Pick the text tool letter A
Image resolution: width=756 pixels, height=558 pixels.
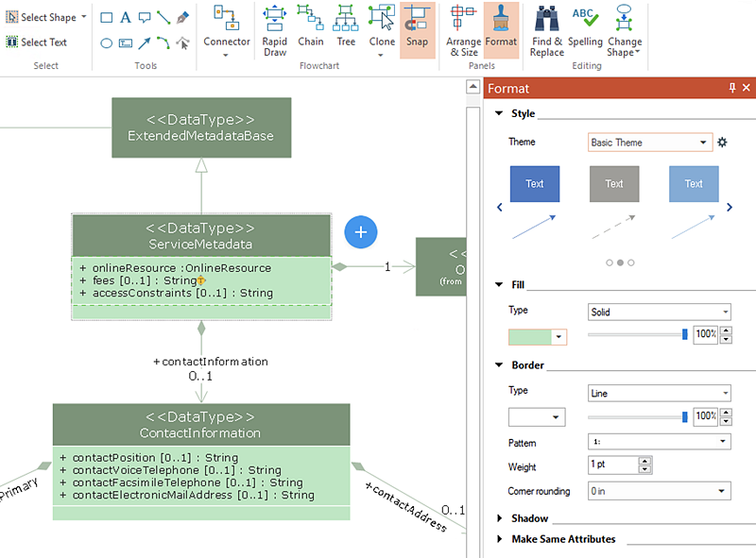[126, 18]
